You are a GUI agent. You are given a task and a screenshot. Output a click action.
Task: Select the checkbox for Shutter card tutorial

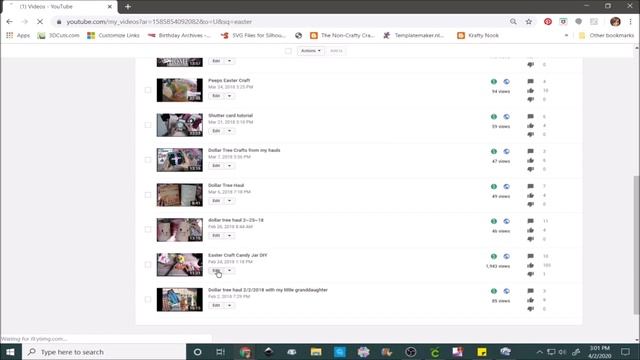pos(148,125)
